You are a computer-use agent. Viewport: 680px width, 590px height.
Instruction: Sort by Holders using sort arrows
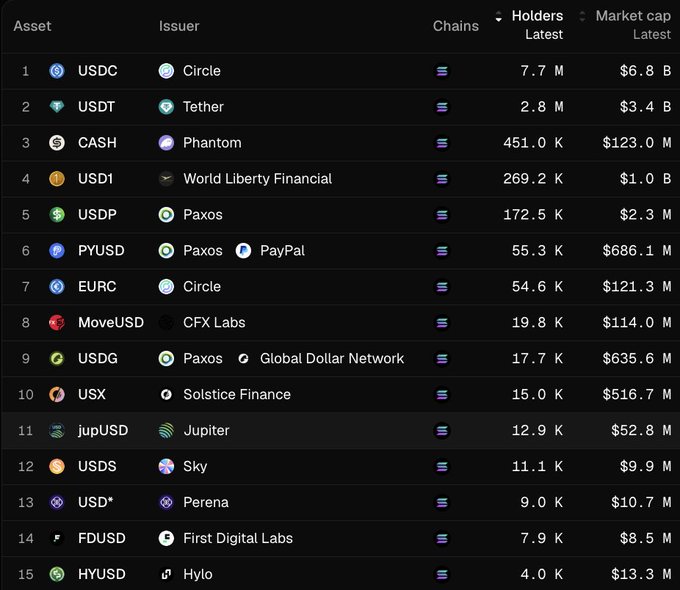pos(499,16)
